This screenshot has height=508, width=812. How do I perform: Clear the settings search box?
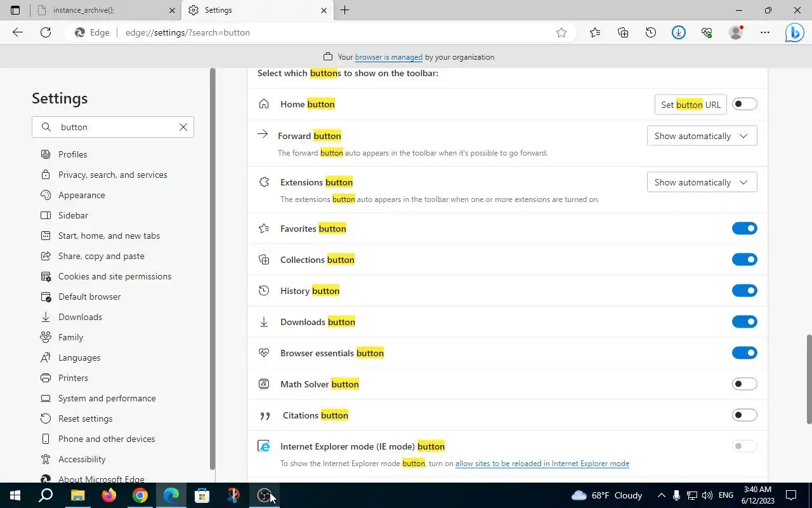[183, 127]
